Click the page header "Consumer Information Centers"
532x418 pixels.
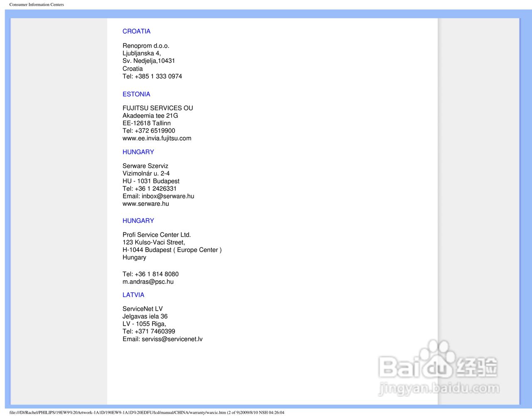(x=37, y=5)
